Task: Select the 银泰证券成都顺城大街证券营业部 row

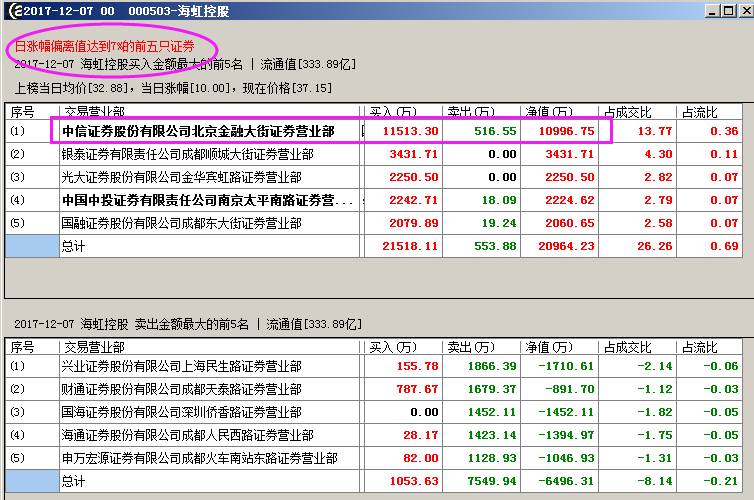Action: click(x=373, y=154)
